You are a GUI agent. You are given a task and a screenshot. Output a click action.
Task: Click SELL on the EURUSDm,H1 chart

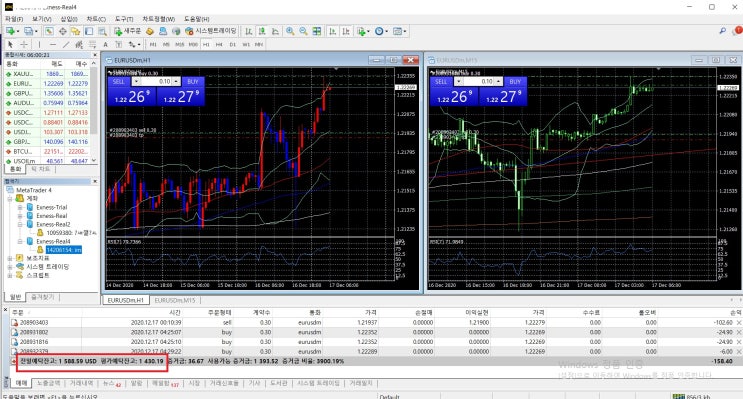tap(119, 82)
